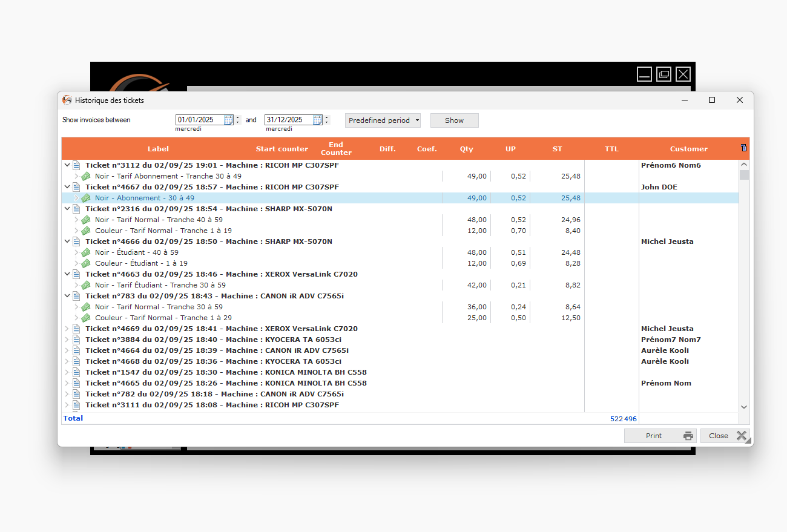Click the document icon of Ticket n°4669
This screenshot has height=532, width=787.
[x=76, y=329]
